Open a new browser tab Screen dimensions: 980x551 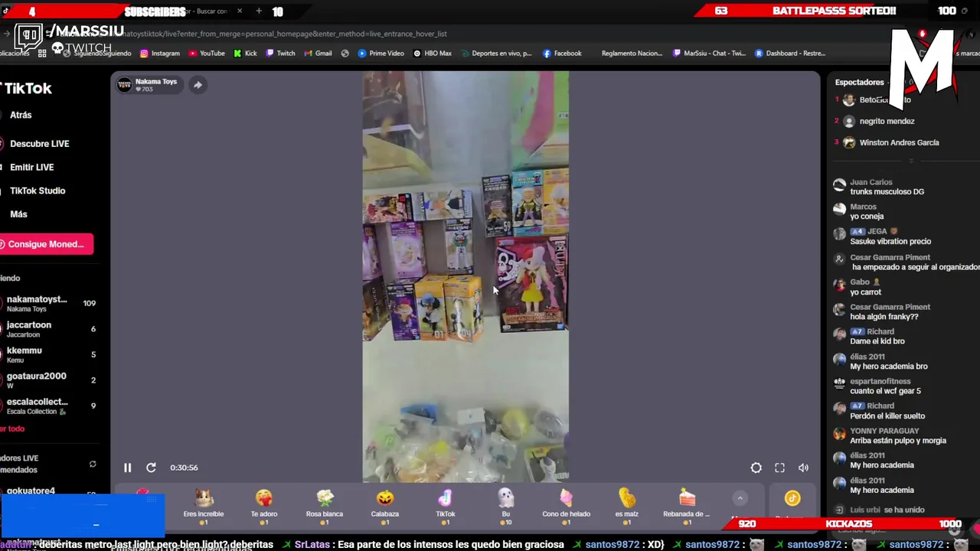pos(259,11)
